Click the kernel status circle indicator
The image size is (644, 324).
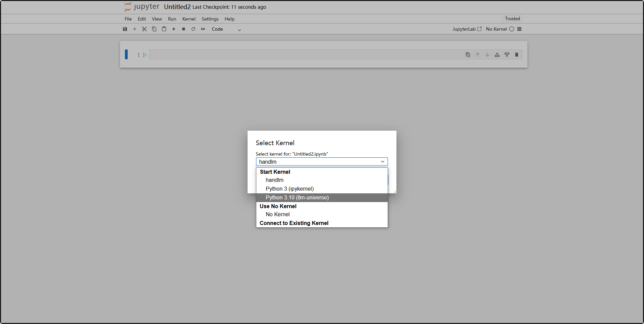[512, 29]
